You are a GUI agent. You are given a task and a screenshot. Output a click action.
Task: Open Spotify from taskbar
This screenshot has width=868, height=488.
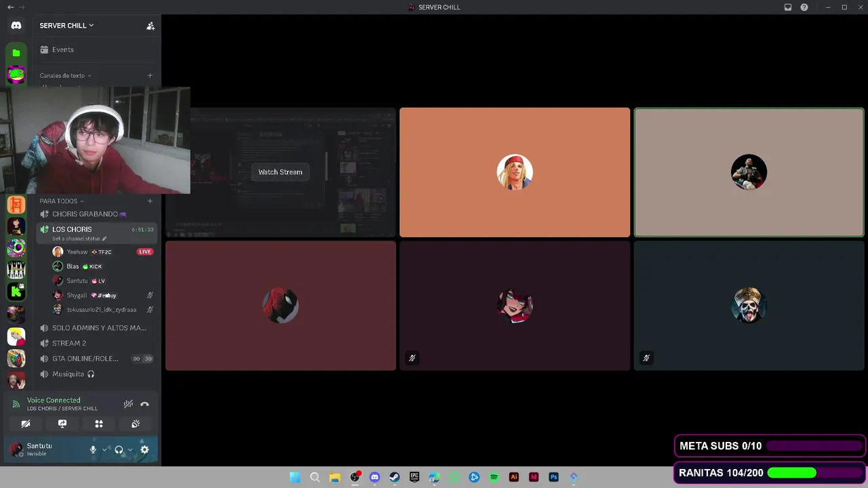[x=494, y=477]
